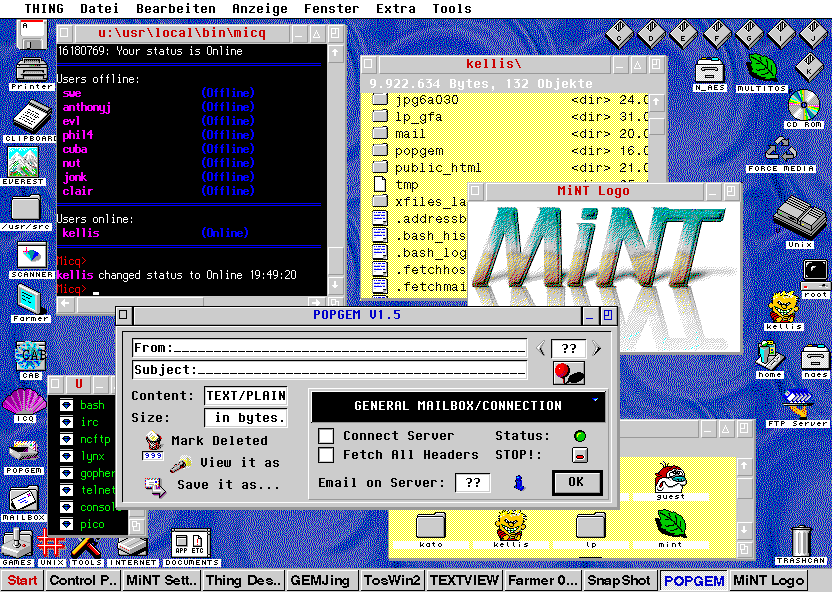Screen dimensions: 832x592
Task: Click the View it as icon
Action: coord(181,464)
